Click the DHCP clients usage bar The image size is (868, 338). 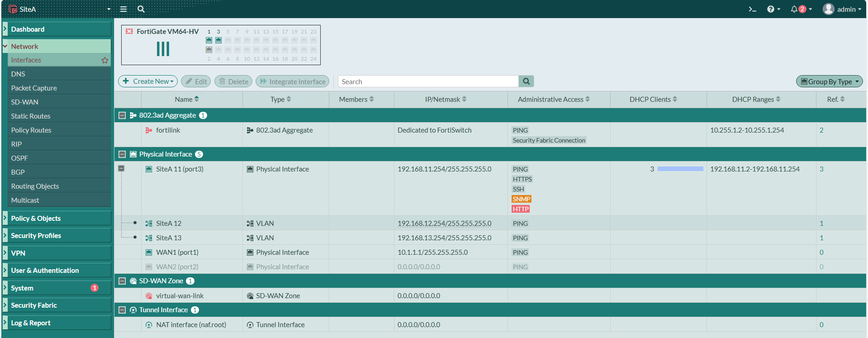click(x=680, y=169)
